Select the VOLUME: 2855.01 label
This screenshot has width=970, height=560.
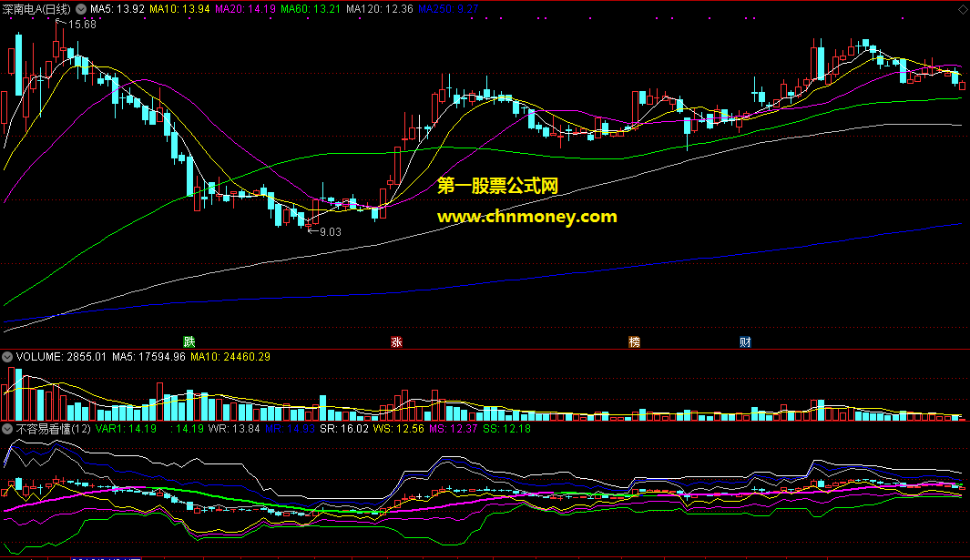pyautogui.click(x=61, y=357)
